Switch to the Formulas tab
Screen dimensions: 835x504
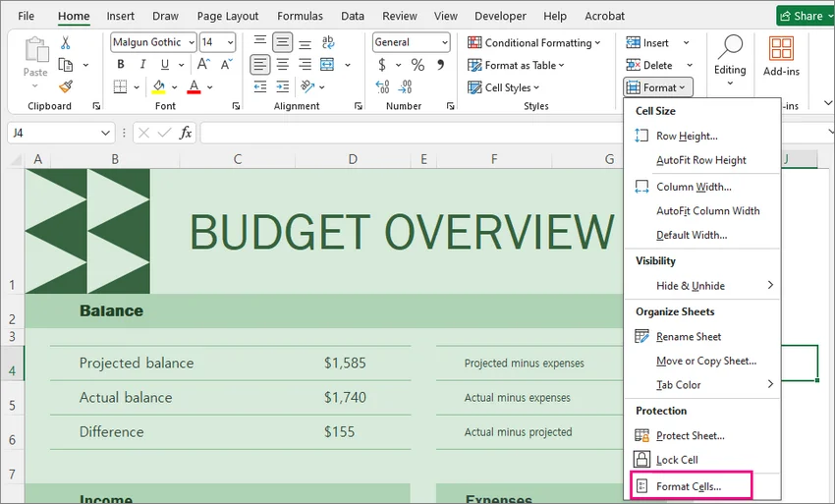click(300, 16)
